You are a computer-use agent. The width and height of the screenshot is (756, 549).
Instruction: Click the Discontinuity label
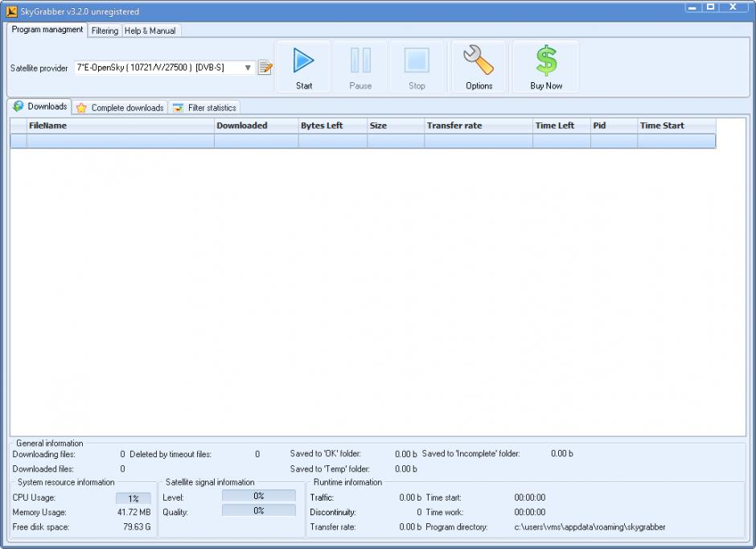(x=333, y=512)
